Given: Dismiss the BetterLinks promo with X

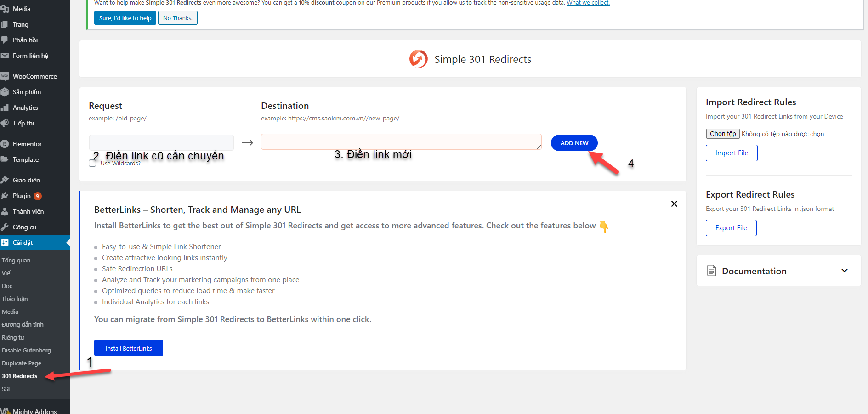Looking at the screenshot, I should point(674,204).
